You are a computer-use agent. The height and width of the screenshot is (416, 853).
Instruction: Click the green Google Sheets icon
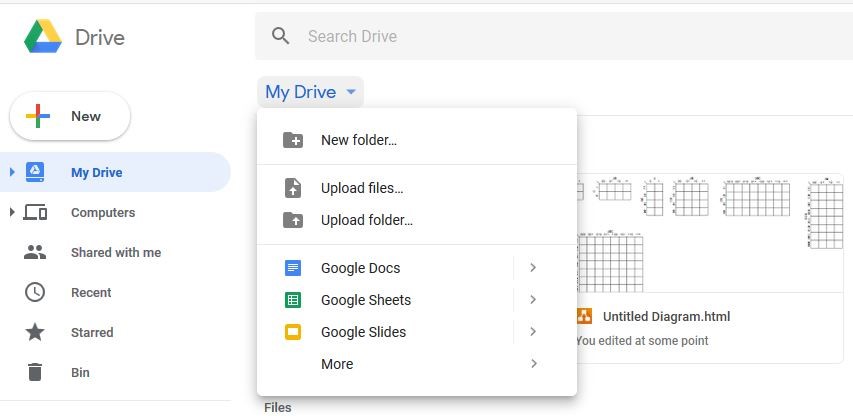[x=293, y=300]
